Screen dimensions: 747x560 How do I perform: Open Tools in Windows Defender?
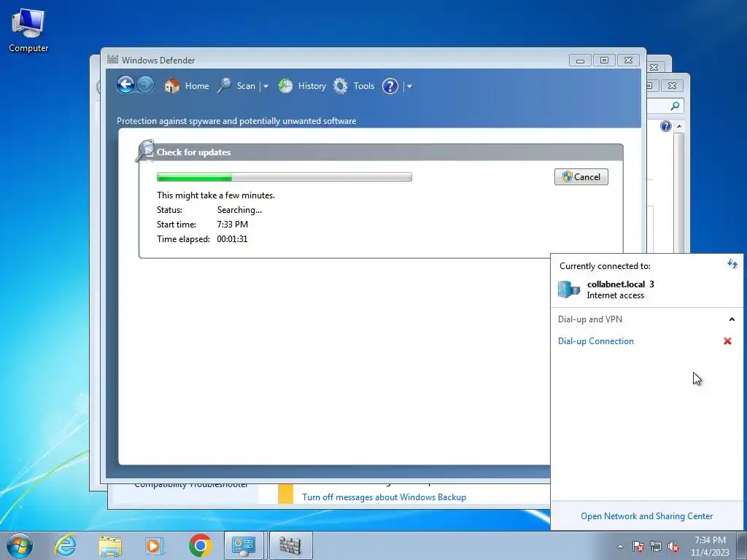pos(354,86)
